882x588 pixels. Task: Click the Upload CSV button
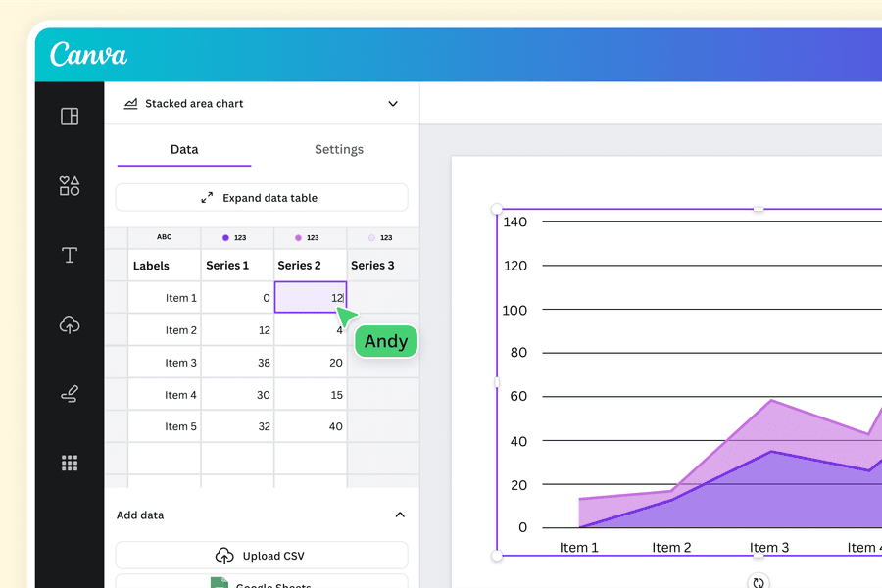[x=262, y=556]
